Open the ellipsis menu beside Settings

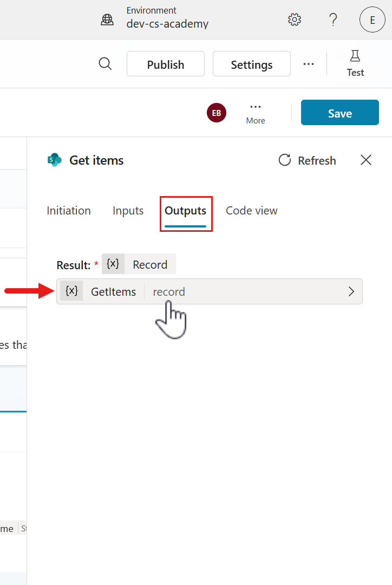[x=309, y=64]
